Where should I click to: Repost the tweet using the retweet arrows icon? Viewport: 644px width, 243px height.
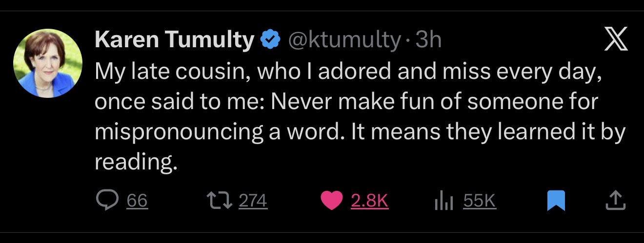point(219,201)
